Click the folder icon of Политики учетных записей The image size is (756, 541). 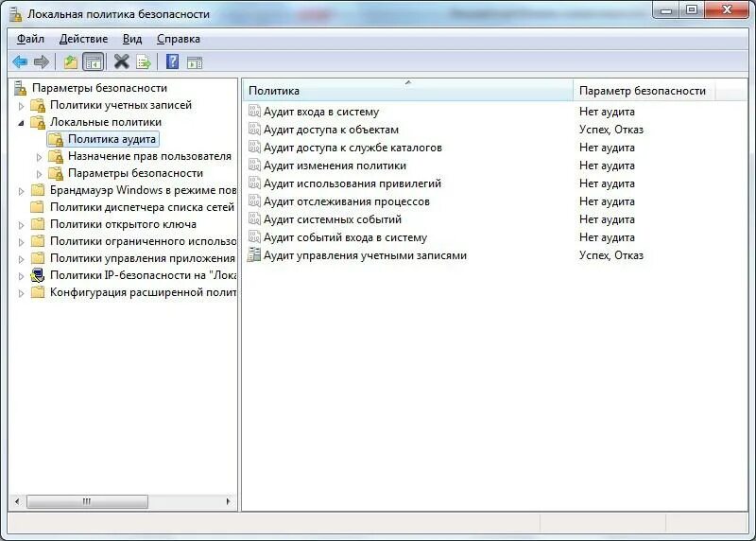(38, 105)
